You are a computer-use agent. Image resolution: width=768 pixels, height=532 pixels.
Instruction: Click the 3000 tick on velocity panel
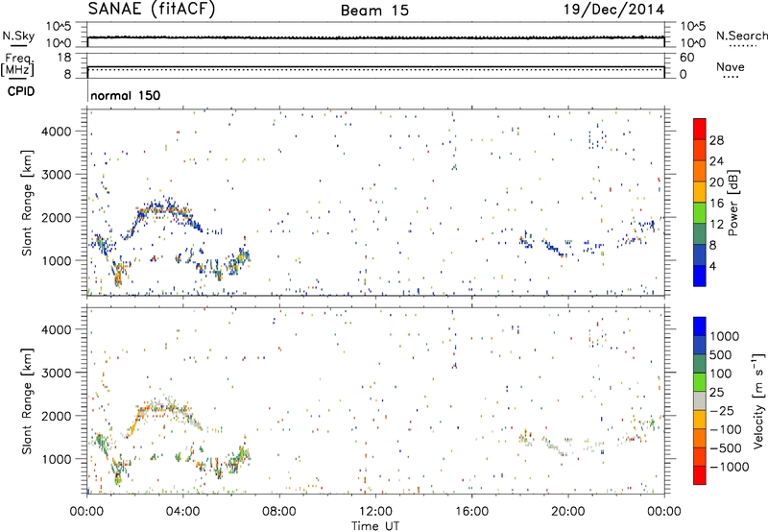[57, 373]
